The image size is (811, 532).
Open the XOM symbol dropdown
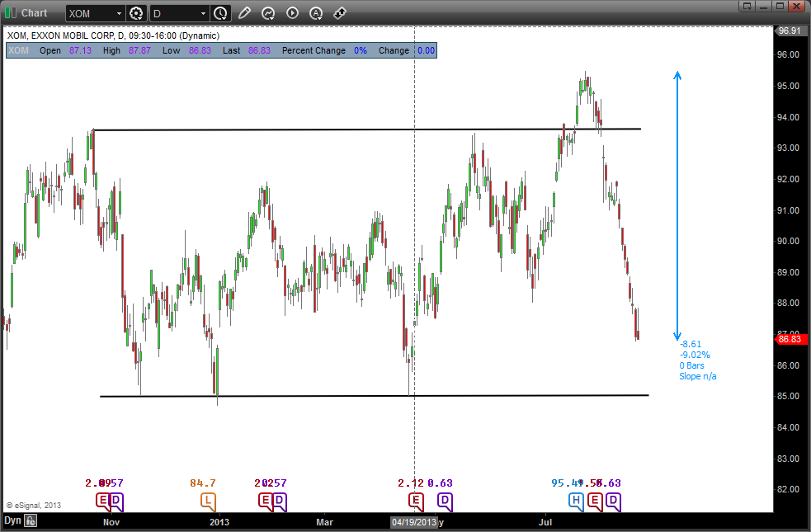click(x=119, y=13)
